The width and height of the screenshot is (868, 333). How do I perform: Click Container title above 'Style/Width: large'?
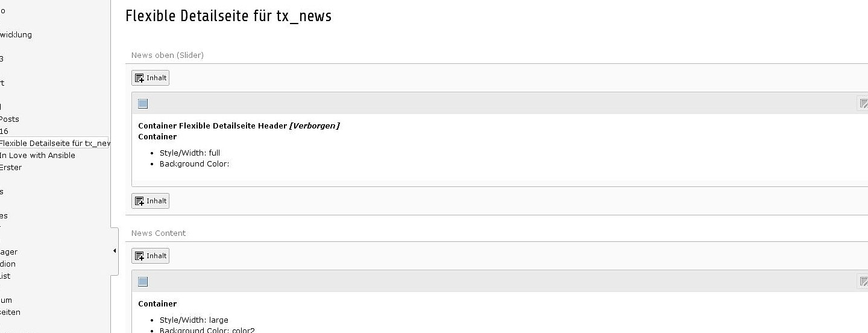click(157, 303)
